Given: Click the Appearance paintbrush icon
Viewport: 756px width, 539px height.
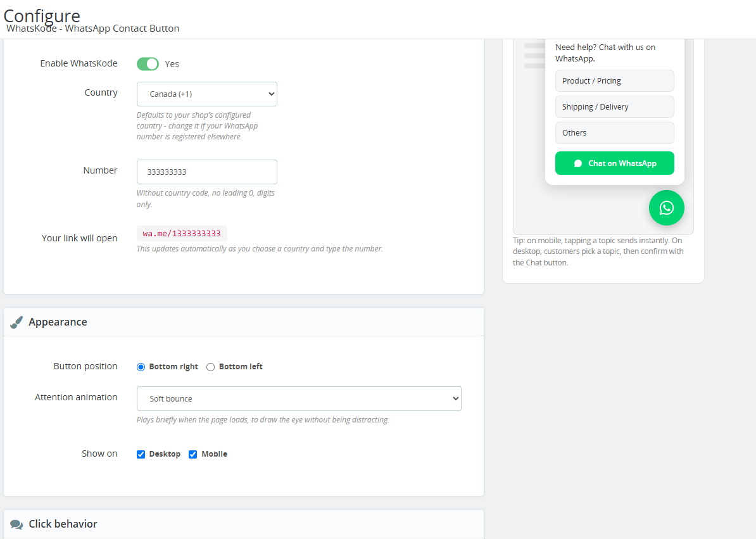Looking at the screenshot, I should (x=16, y=322).
